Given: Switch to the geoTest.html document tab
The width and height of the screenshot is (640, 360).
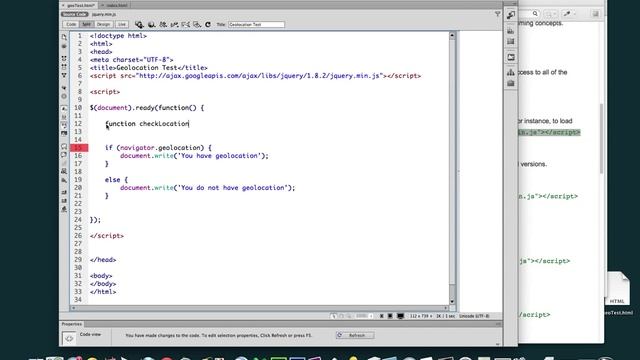Looking at the screenshot, I should point(80,5).
